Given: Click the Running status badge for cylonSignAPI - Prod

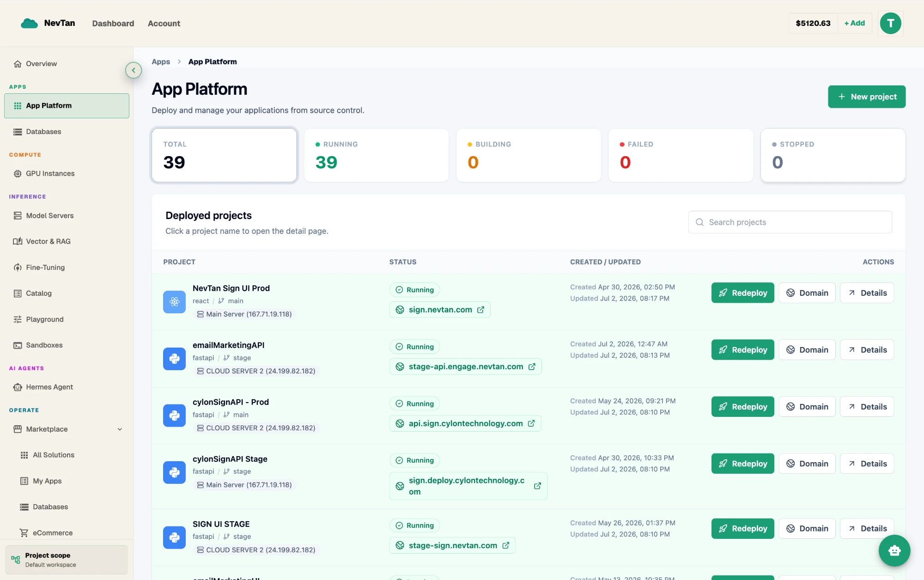Looking at the screenshot, I should coord(414,404).
